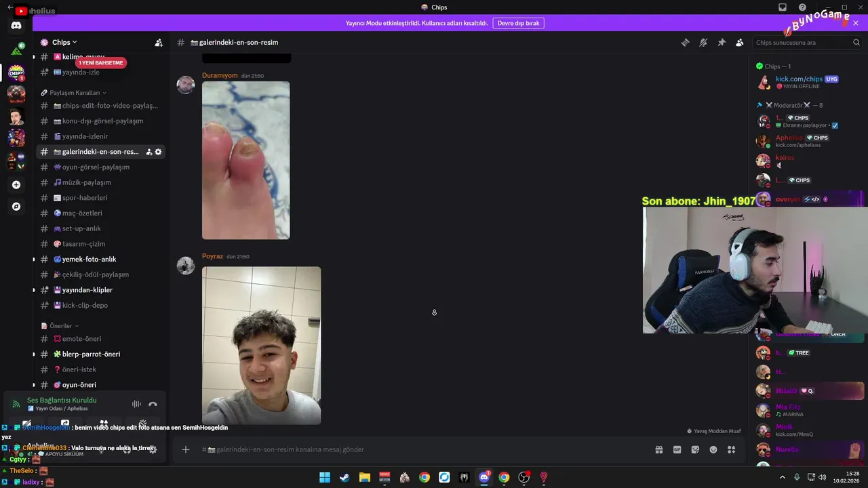
Task: Open the kick-clip-depo channel
Action: (100, 305)
